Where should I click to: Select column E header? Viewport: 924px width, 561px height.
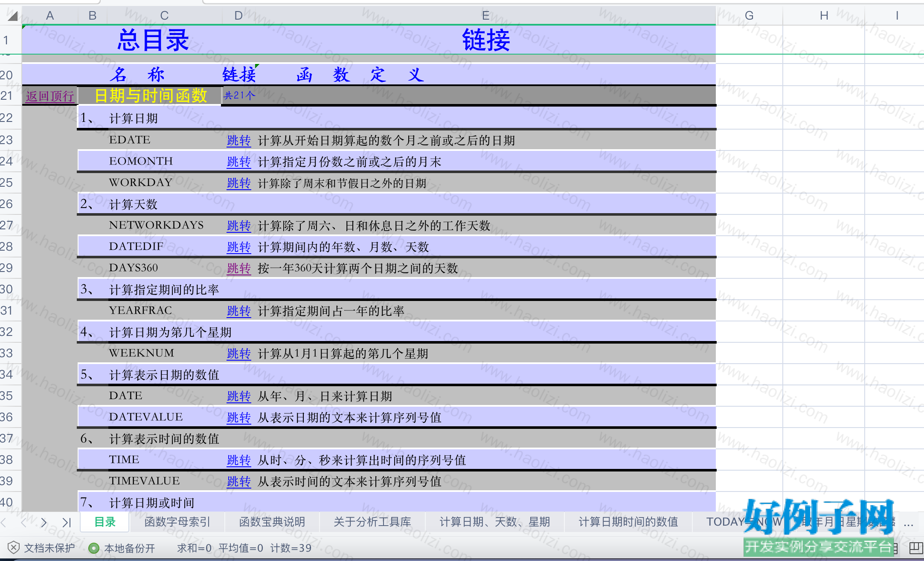pos(485,16)
